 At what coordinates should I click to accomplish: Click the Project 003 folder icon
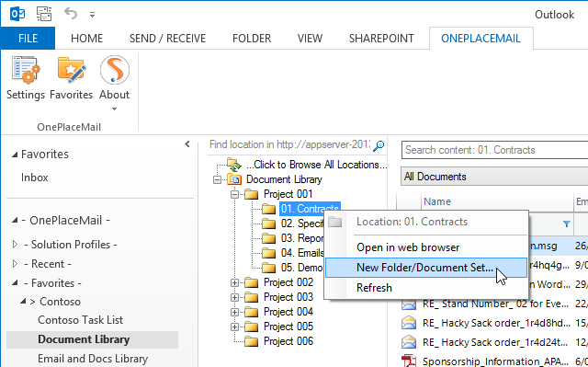tap(251, 297)
